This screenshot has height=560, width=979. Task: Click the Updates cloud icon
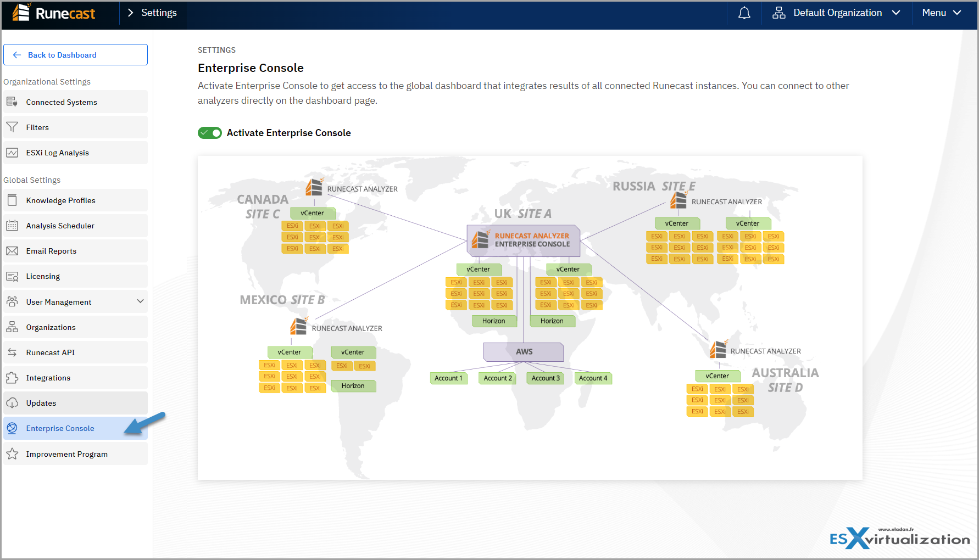click(12, 403)
